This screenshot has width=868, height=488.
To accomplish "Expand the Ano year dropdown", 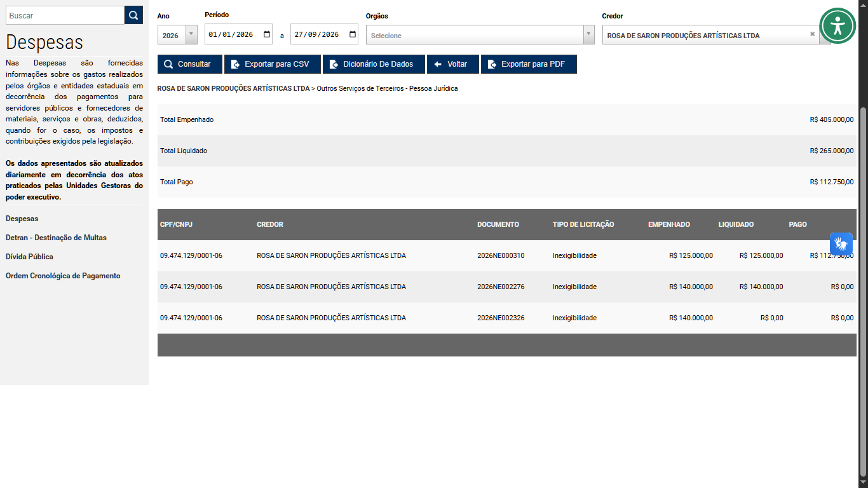I will coord(177,35).
